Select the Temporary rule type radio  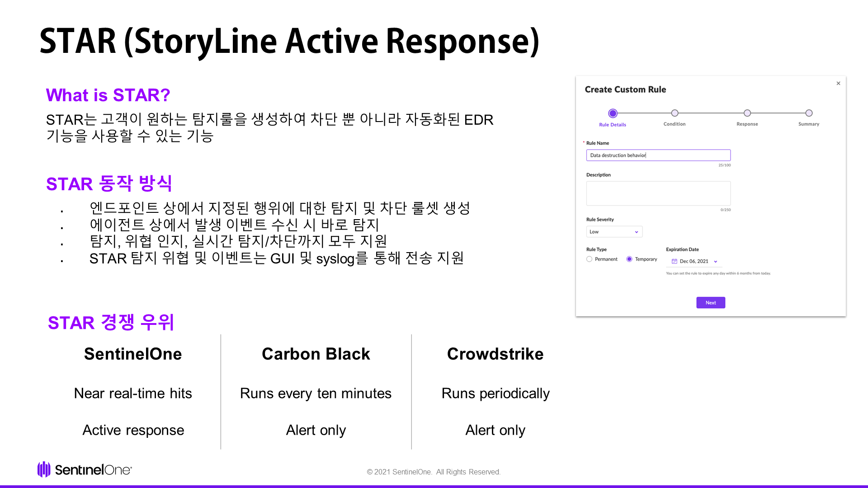click(x=629, y=259)
